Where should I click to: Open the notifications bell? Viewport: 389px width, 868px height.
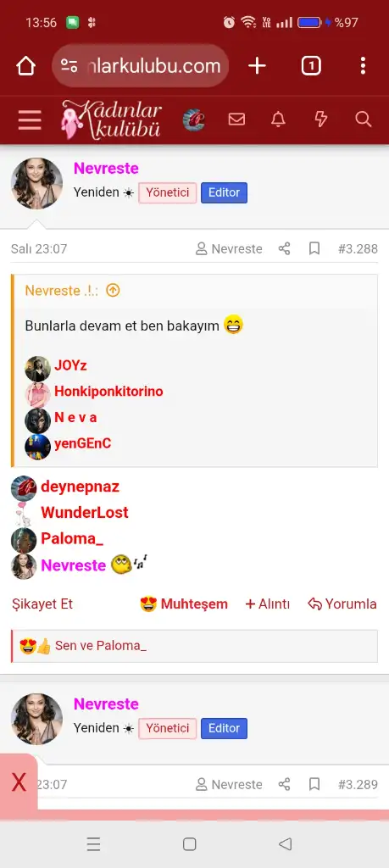tap(278, 119)
